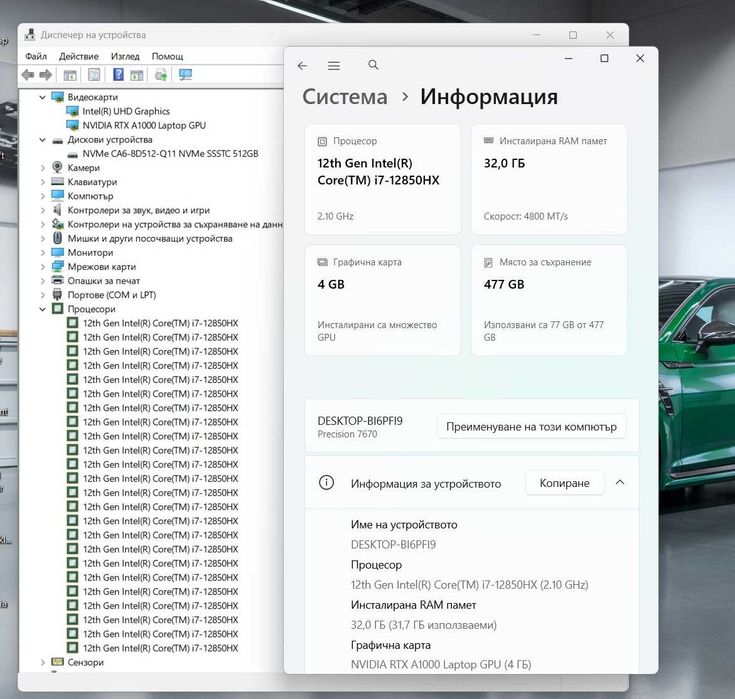Click the speaker icon for Контролери за звук

[x=57, y=210]
